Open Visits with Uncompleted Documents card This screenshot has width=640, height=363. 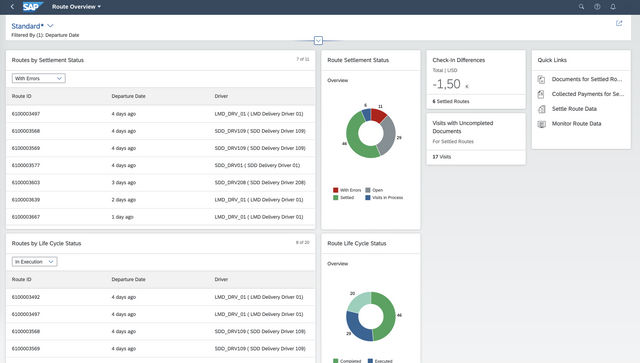click(476, 139)
